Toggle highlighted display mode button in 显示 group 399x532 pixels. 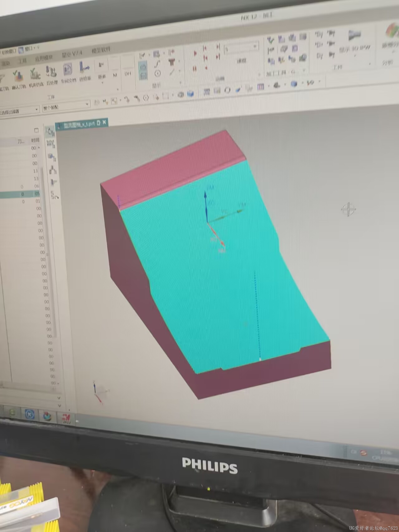(x=143, y=67)
